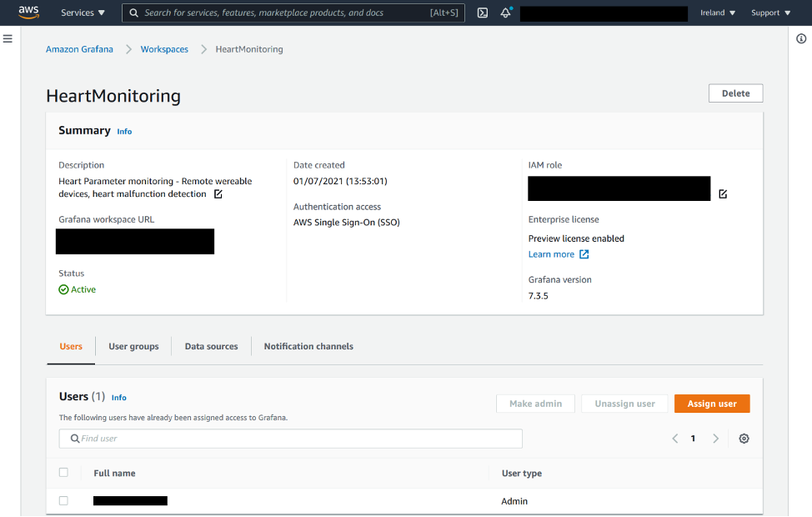Open the Ireland region dropdown
The height and width of the screenshot is (517, 812).
pyautogui.click(x=718, y=13)
